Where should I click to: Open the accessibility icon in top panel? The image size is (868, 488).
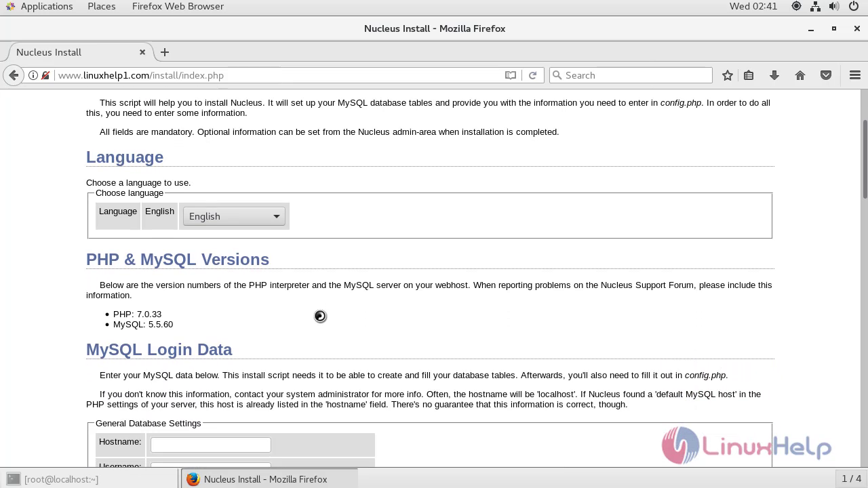coord(796,6)
